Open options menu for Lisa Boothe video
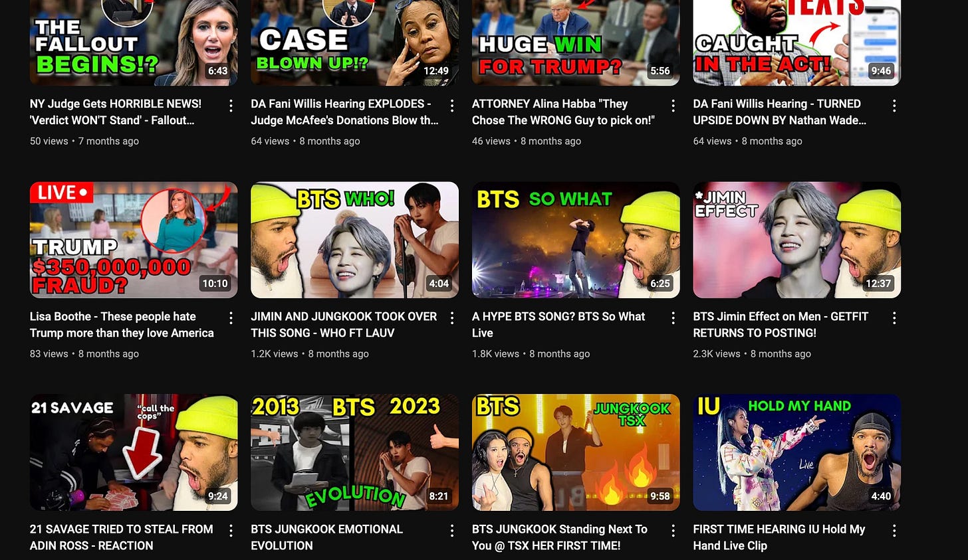The width and height of the screenshot is (968, 560). click(231, 318)
